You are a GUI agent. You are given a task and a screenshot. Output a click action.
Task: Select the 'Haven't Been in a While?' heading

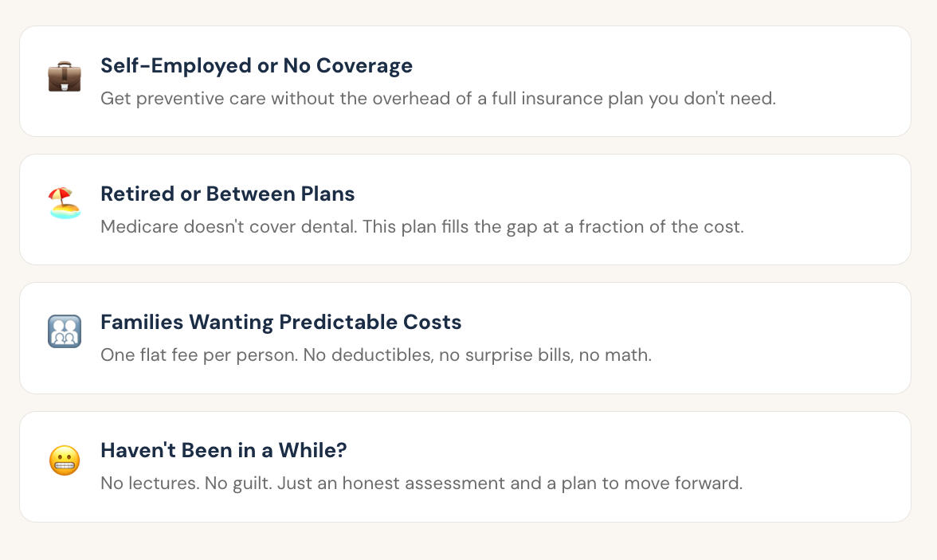tap(224, 450)
